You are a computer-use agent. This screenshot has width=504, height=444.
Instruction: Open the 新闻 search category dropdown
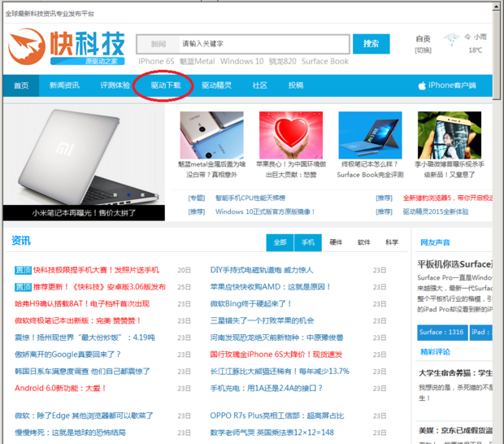click(159, 44)
